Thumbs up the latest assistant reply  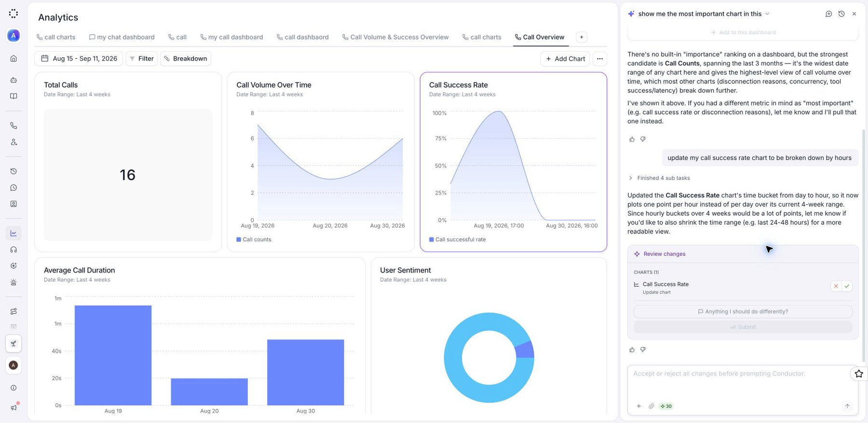(632, 350)
